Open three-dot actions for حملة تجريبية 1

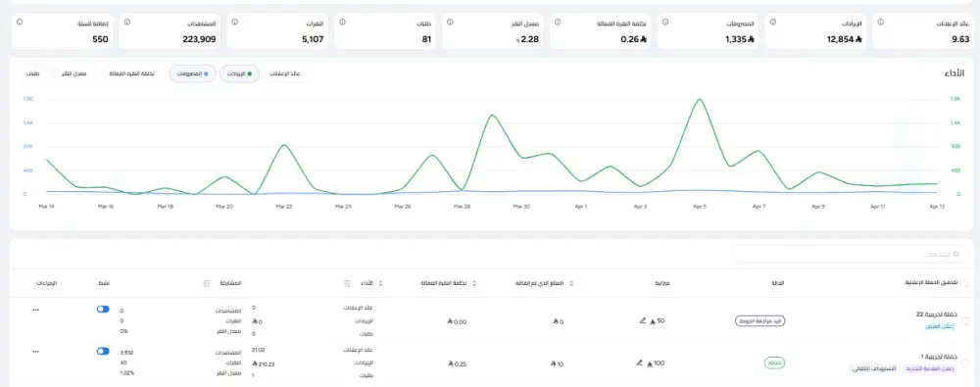point(35,352)
